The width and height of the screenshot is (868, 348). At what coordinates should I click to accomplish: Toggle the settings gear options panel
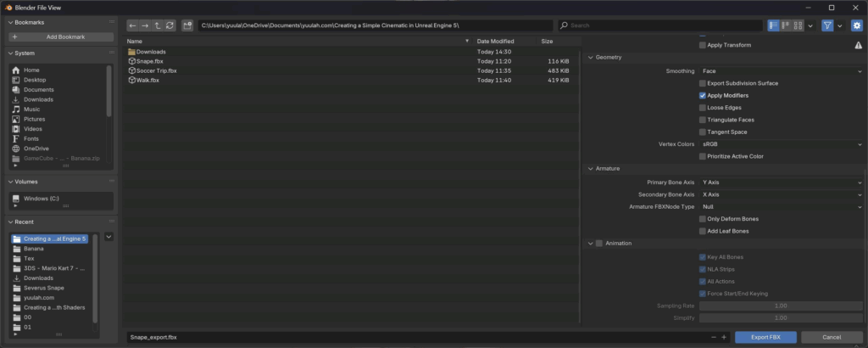(855, 26)
